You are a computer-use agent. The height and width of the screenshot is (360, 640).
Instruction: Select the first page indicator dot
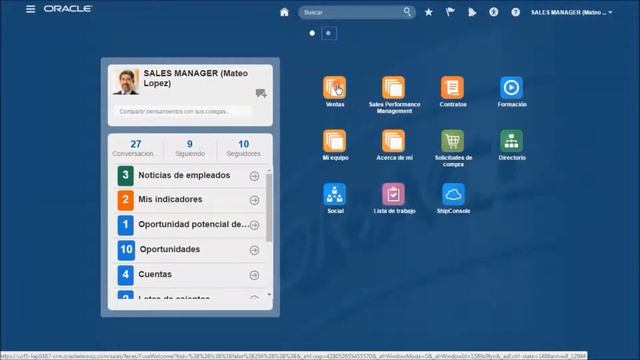point(312,33)
